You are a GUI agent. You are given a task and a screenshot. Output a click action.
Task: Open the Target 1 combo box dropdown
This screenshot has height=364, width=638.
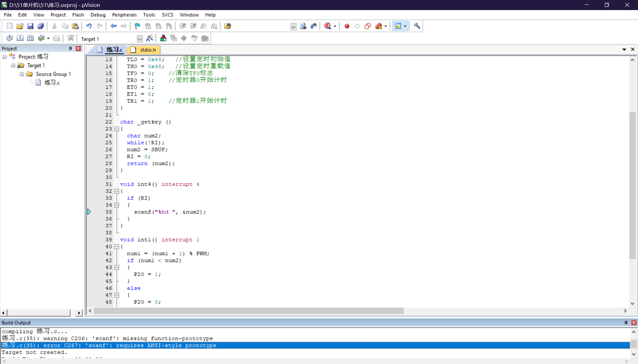pyautogui.click(x=140, y=39)
